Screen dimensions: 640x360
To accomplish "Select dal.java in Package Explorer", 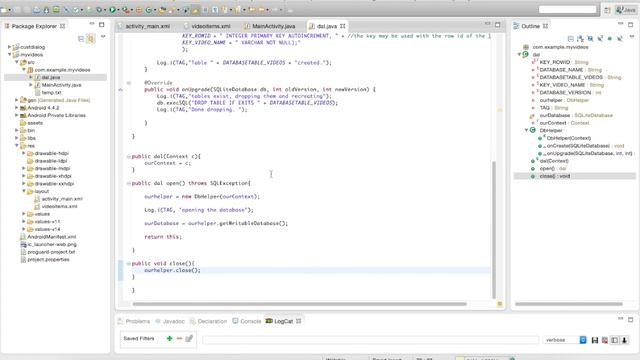I will (51, 77).
